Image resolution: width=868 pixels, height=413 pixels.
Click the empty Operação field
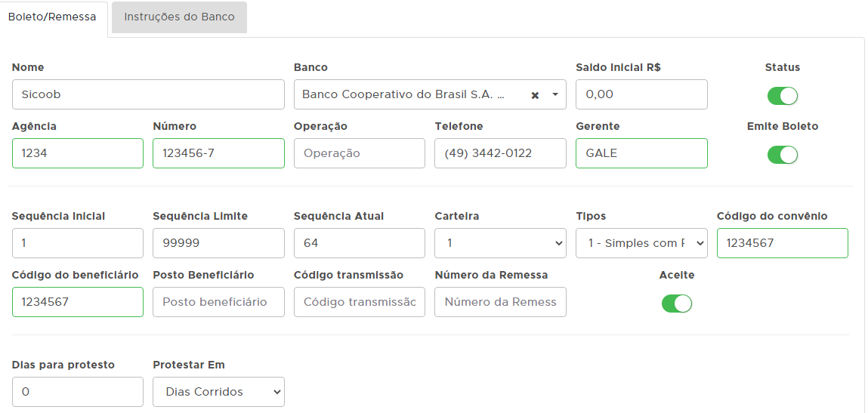pyautogui.click(x=359, y=153)
